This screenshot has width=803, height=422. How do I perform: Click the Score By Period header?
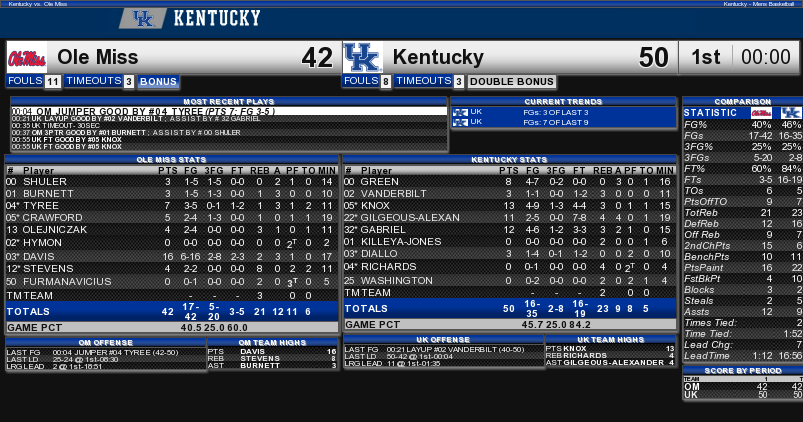743,370
